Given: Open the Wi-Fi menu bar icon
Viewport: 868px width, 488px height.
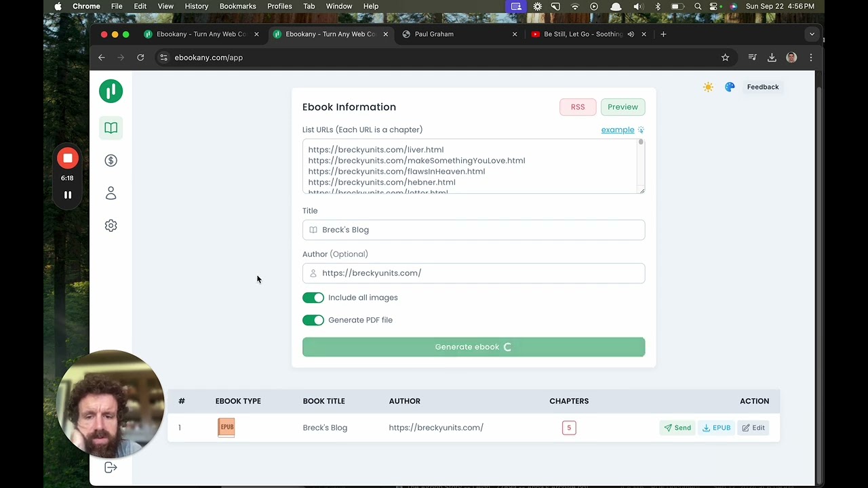Looking at the screenshot, I should coord(575,6).
